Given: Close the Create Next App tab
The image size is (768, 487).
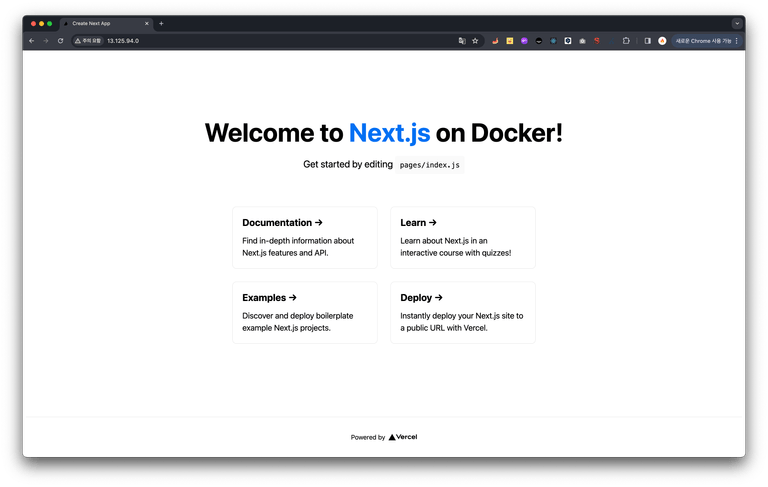Looking at the screenshot, I should point(147,23).
